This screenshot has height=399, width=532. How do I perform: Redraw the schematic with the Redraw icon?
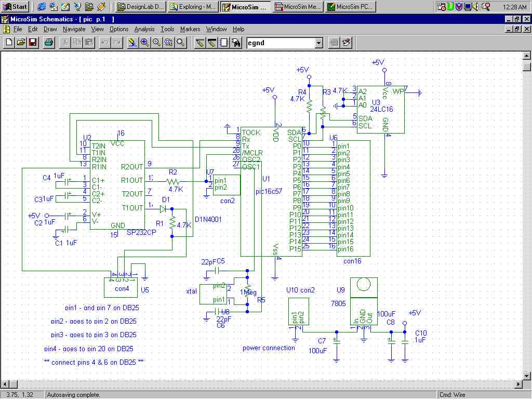tap(132, 43)
